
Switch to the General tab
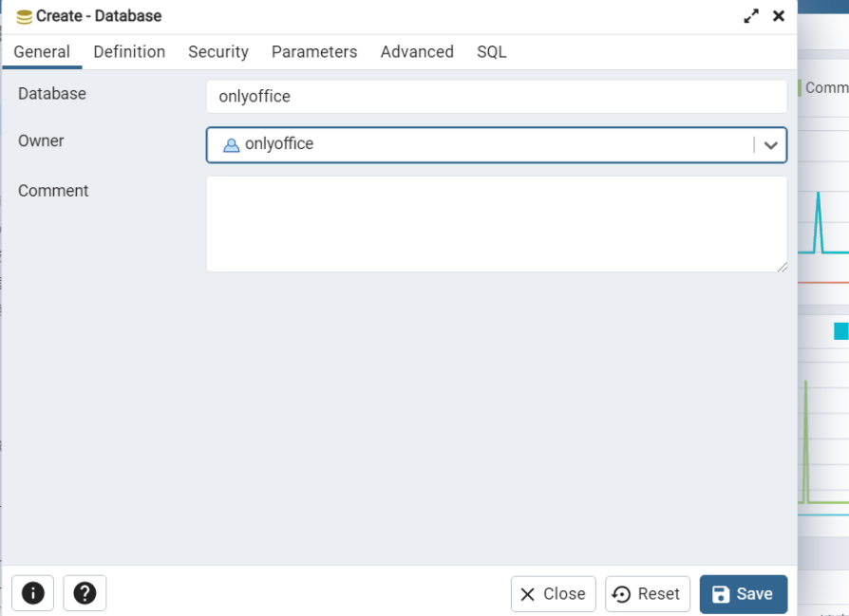[42, 52]
